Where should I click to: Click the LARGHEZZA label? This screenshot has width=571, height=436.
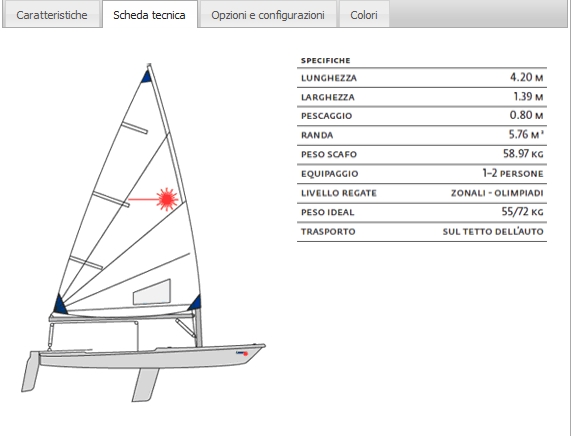click(327, 97)
